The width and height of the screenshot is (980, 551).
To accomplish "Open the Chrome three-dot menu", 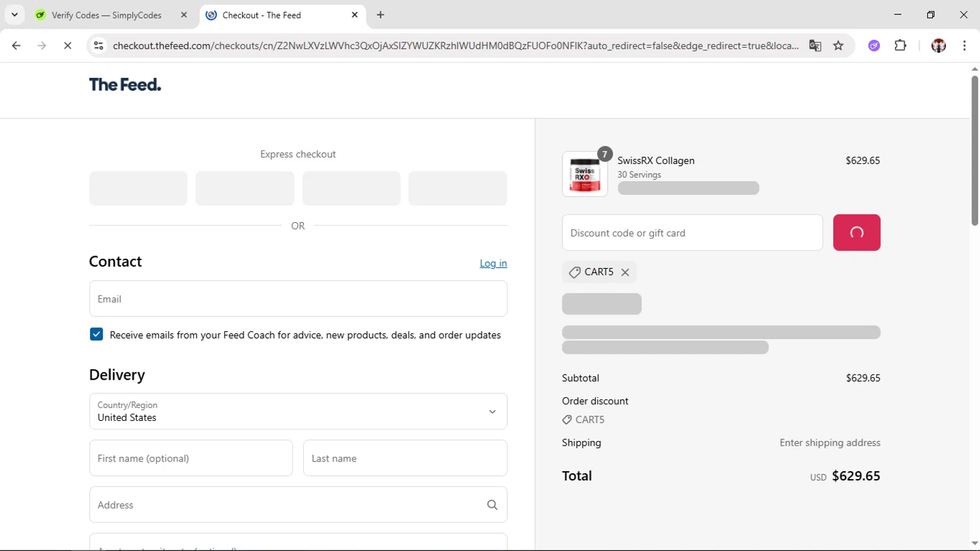I will (964, 46).
